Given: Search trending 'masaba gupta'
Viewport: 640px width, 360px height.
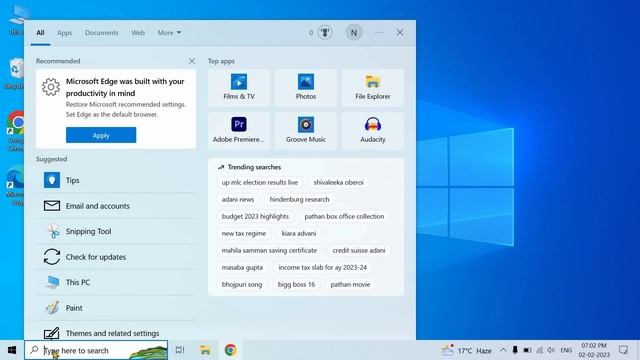Looking at the screenshot, I should (242, 268).
